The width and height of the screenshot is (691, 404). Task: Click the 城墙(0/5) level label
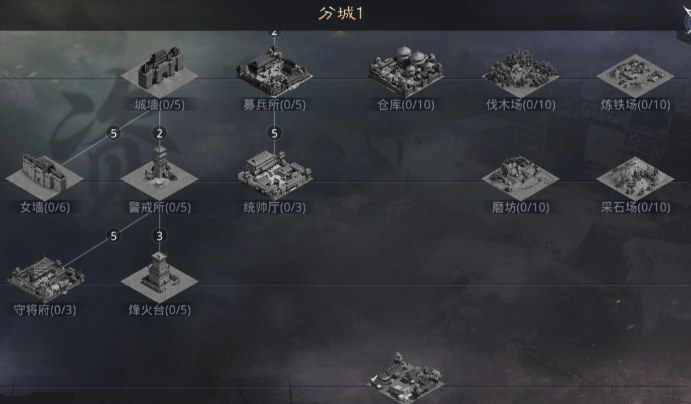160,105
